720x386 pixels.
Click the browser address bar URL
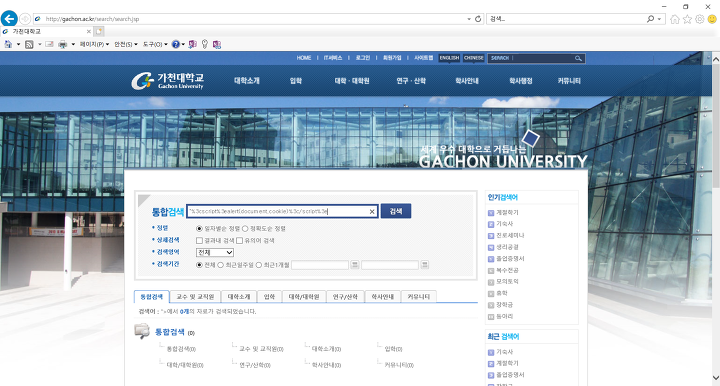(92, 19)
